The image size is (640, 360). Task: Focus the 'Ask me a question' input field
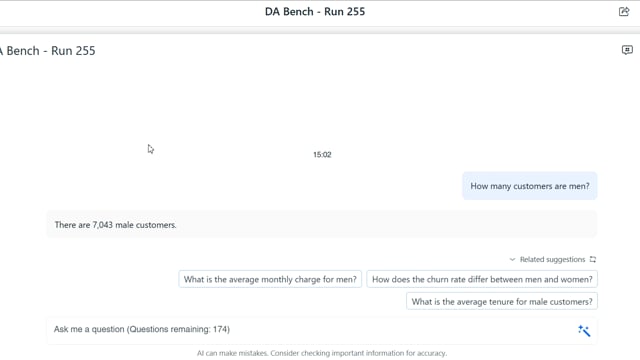(322, 330)
